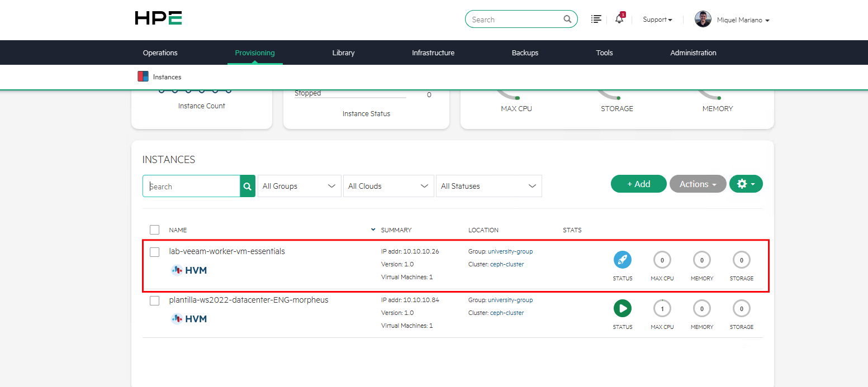The image size is (868, 387).
Task: Open the Tools menu
Action: pyautogui.click(x=604, y=52)
